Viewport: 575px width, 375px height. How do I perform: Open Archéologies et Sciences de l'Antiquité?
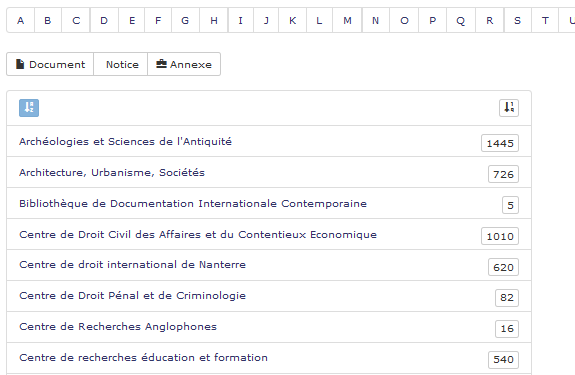click(x=125, y=141)
